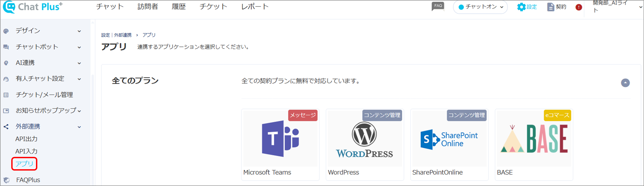Click the eコマース tag on BASE card
This screenshot has height=186, width=644.
coord(557,115)
